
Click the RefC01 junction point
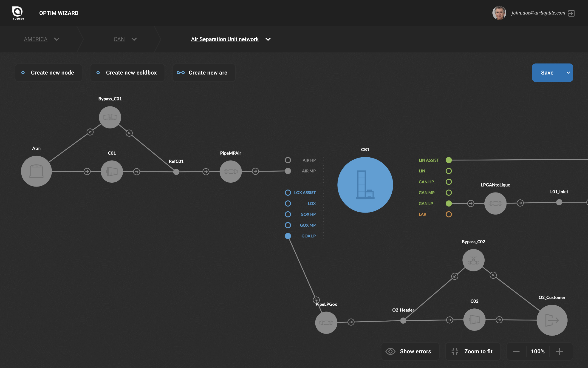coord(176,172)
